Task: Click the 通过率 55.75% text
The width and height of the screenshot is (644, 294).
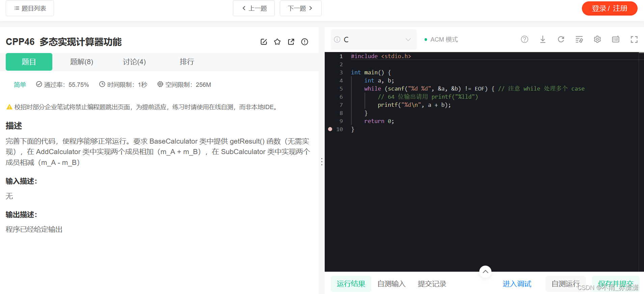Action: [x=63, y=85]
